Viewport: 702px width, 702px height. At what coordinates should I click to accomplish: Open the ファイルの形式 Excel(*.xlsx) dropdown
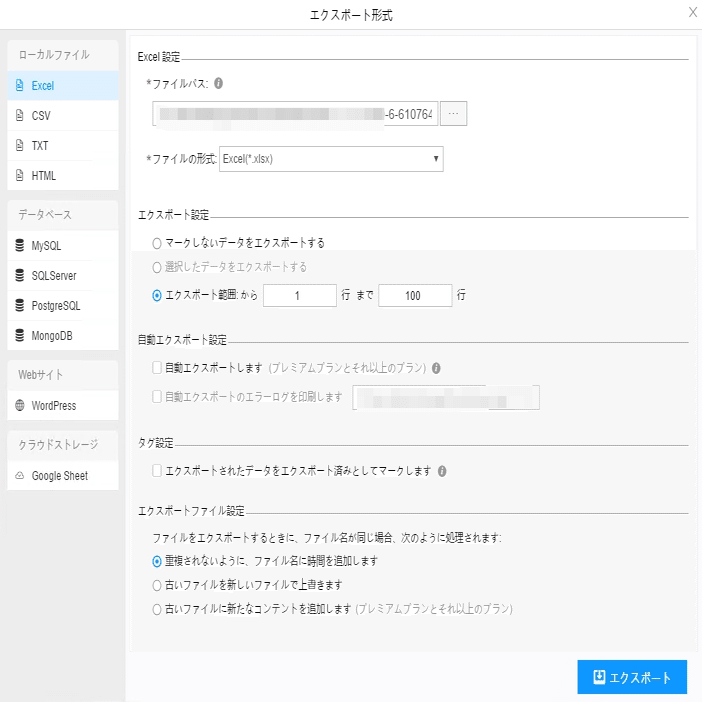[x=331, y=159]
